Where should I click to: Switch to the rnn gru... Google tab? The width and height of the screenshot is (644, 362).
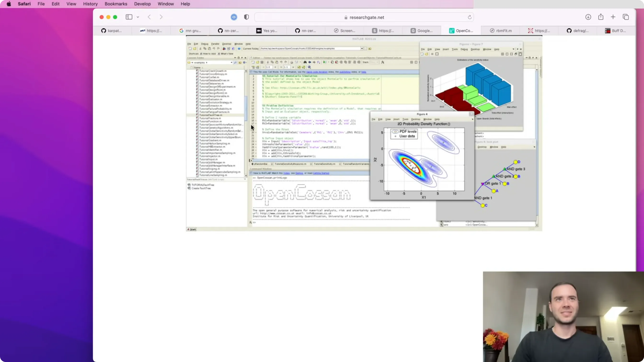tap(190, 31)
